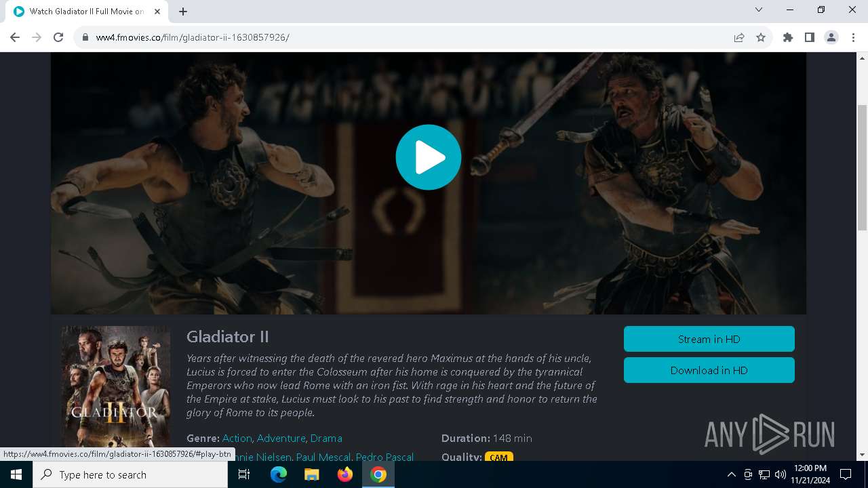The image size is (868, 488).
Task: Close the Gladiator II browser tab
Action: point(157,12)
